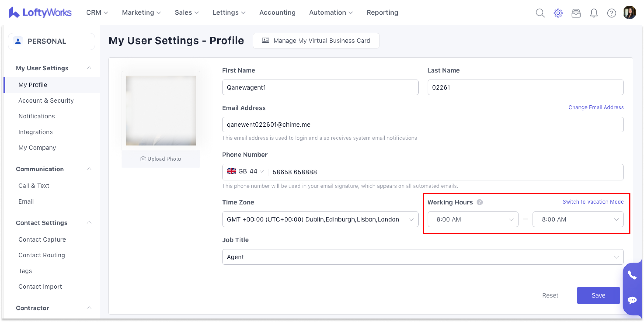644x322 pixels.
Task: Open the notifications bell icon
Action: [594, 13]
